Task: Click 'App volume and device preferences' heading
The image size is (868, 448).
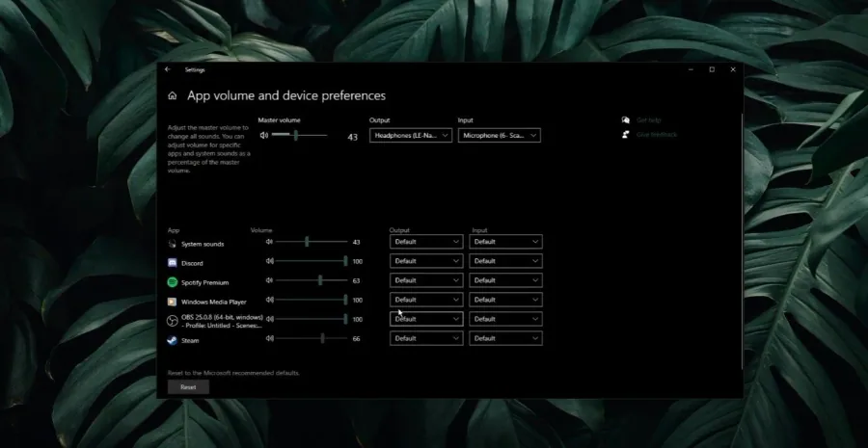Action: click(x=286, y=95)
